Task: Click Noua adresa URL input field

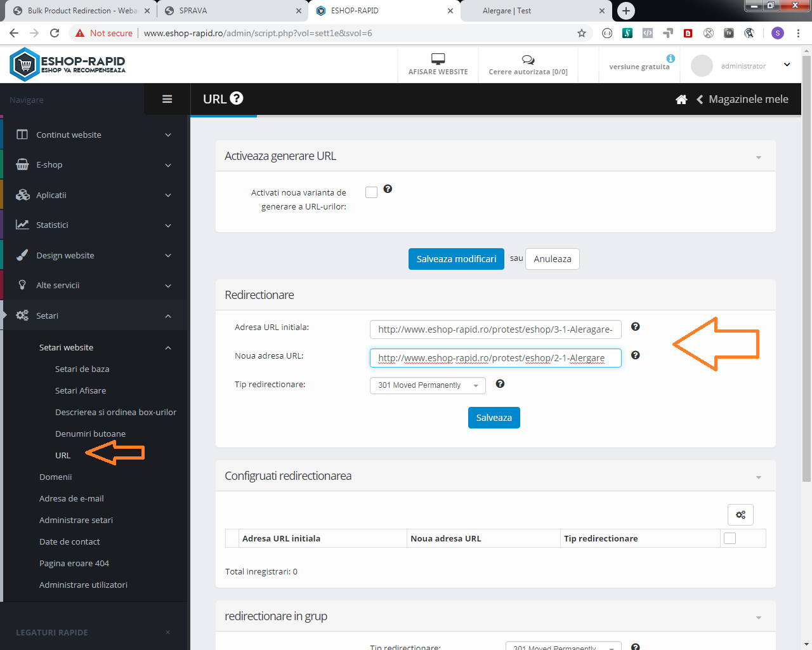Action: 495,358
